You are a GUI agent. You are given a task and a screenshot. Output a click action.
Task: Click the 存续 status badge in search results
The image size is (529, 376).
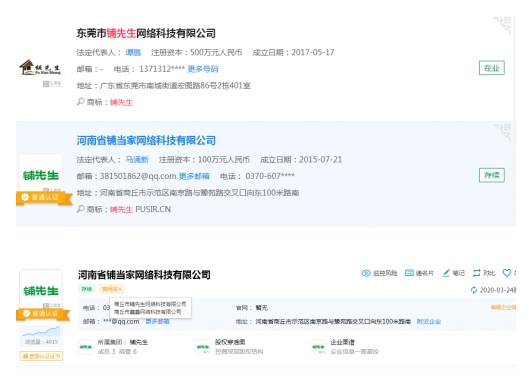click(492, 175)
